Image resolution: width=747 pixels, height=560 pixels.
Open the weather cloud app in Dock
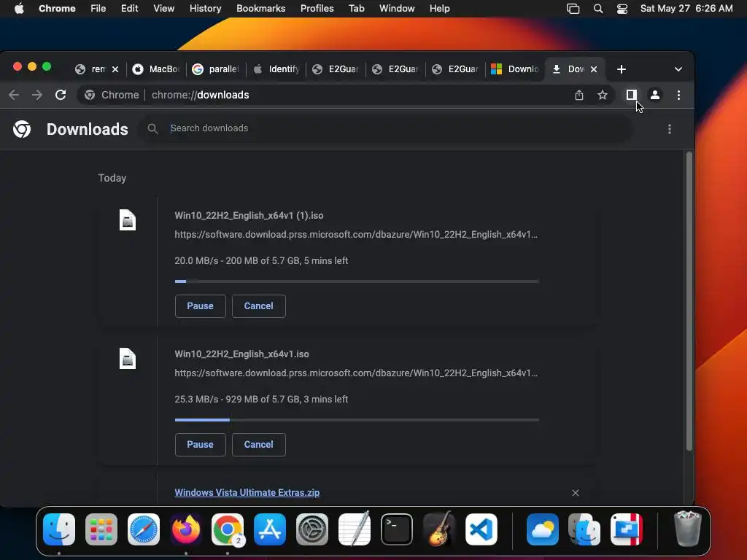(543, 529)
